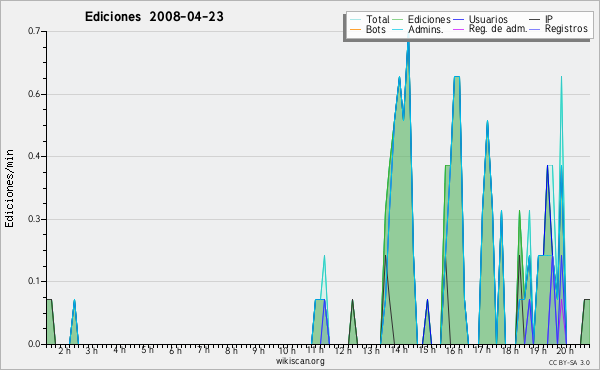Screen dimensions: 600x370
Task: Select the 'IP' legend label
Action: point(549,19)
